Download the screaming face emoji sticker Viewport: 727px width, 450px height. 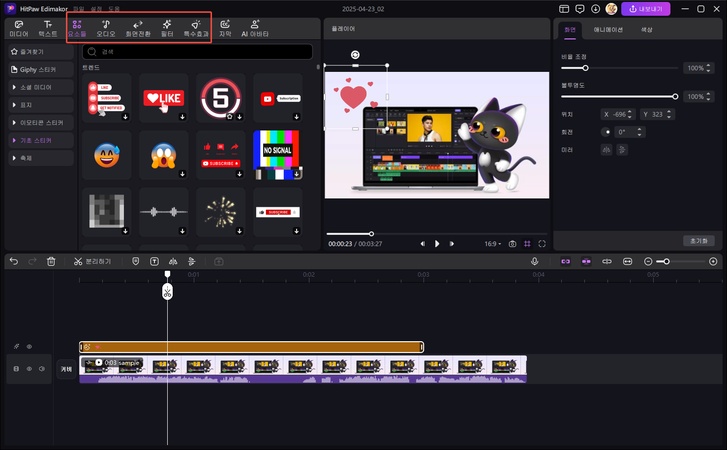tap(182, 174)
